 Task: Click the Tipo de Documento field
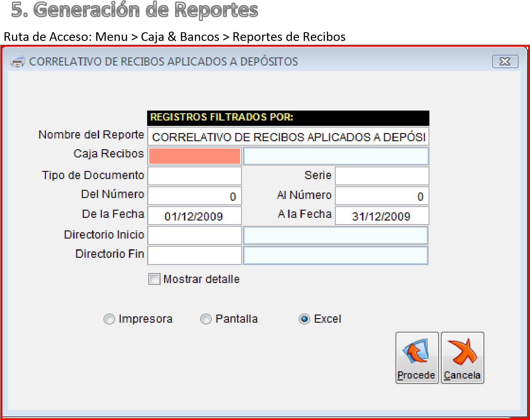(x=195, y=176)
